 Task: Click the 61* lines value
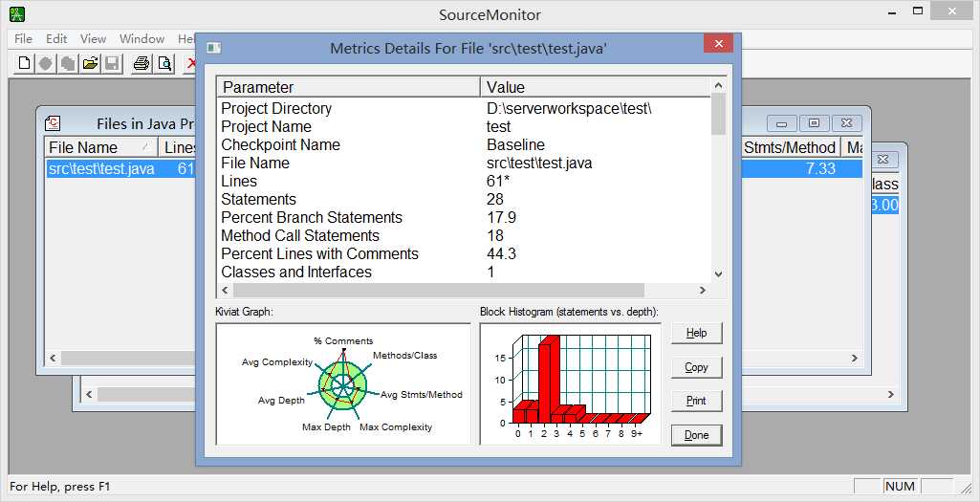(498, 181)
